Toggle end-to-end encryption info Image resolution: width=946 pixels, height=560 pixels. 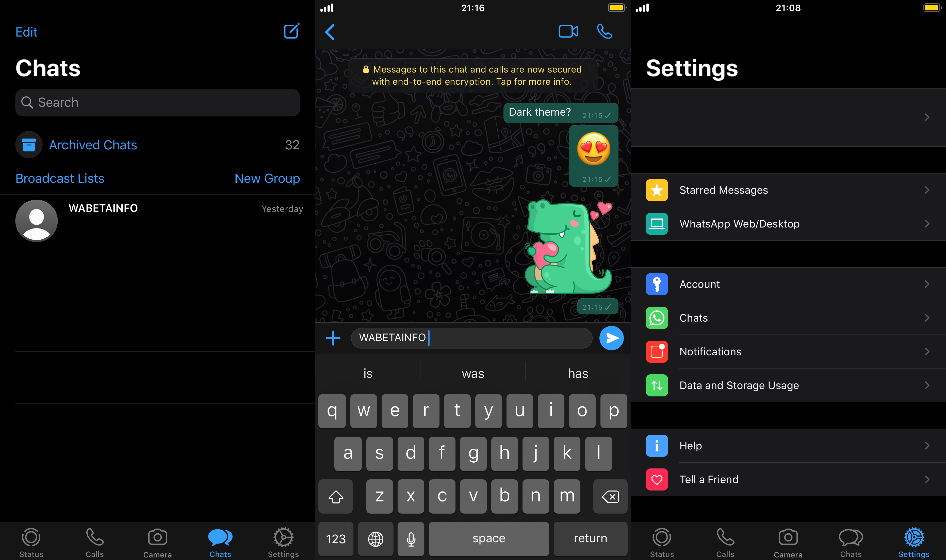pos(472,75)
